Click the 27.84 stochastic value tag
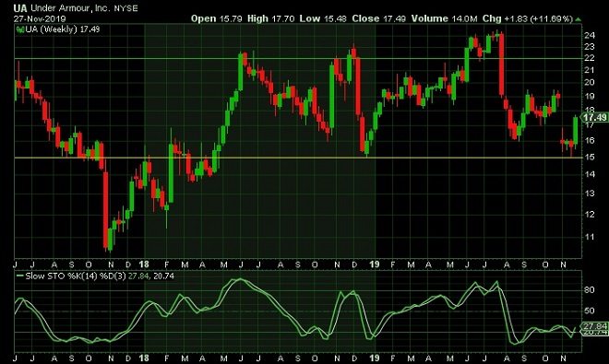This screenshot has height=364, width=609. click(x=595, y=326)
